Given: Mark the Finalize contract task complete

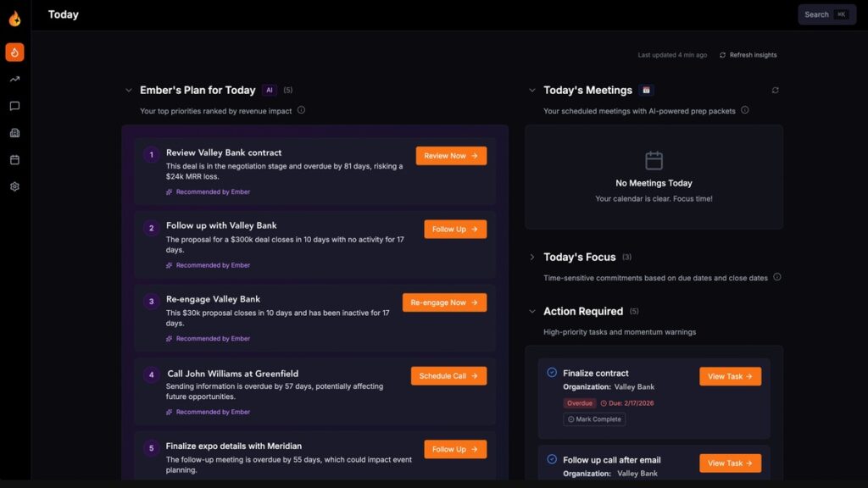Looking at the screenshot, I should 594,419.
